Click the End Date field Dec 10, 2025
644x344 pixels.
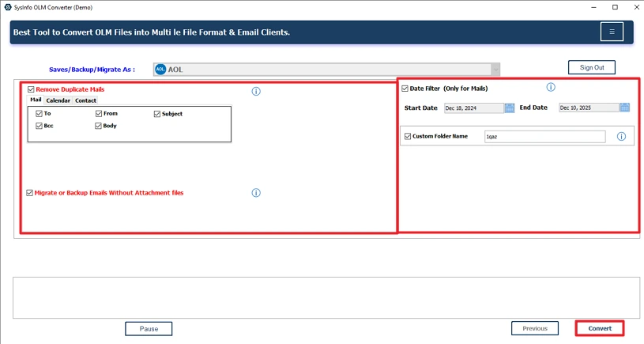(x=589, y=108)
